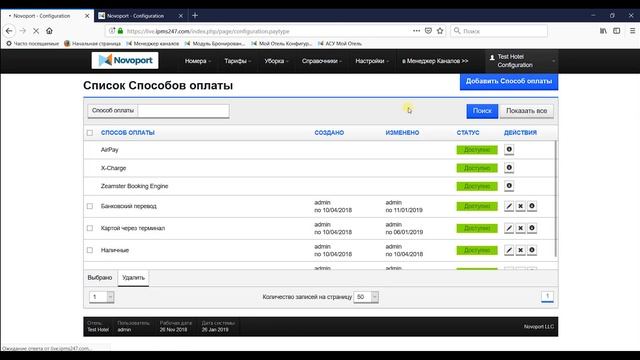Open records per page dropdown 50
Screen dimensions: 640x360
(x=366, y=297)
